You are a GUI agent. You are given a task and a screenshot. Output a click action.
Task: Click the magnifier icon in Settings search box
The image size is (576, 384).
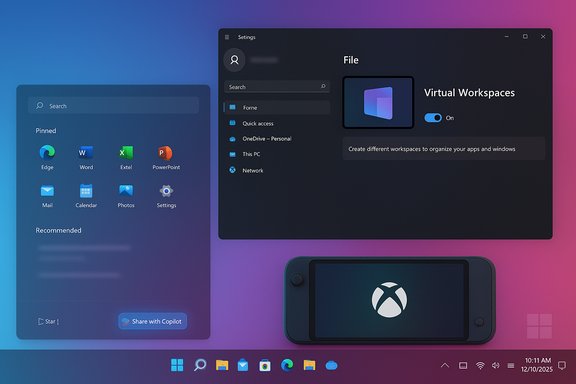[x=323, y=86]
